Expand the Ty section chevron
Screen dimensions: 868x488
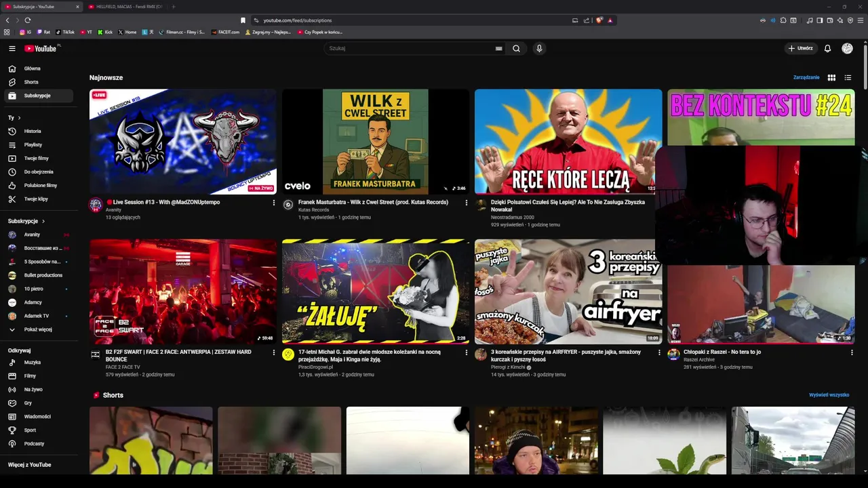(19, 118)
